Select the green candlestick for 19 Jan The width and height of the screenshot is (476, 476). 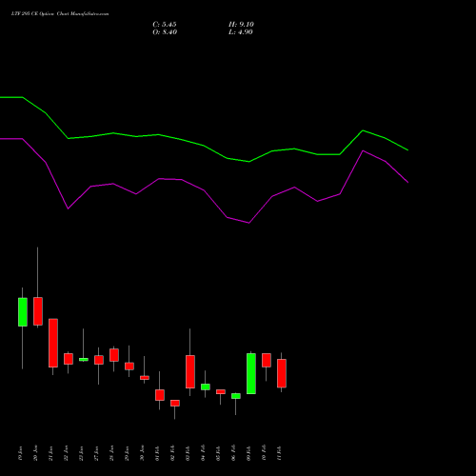(23, 312)
